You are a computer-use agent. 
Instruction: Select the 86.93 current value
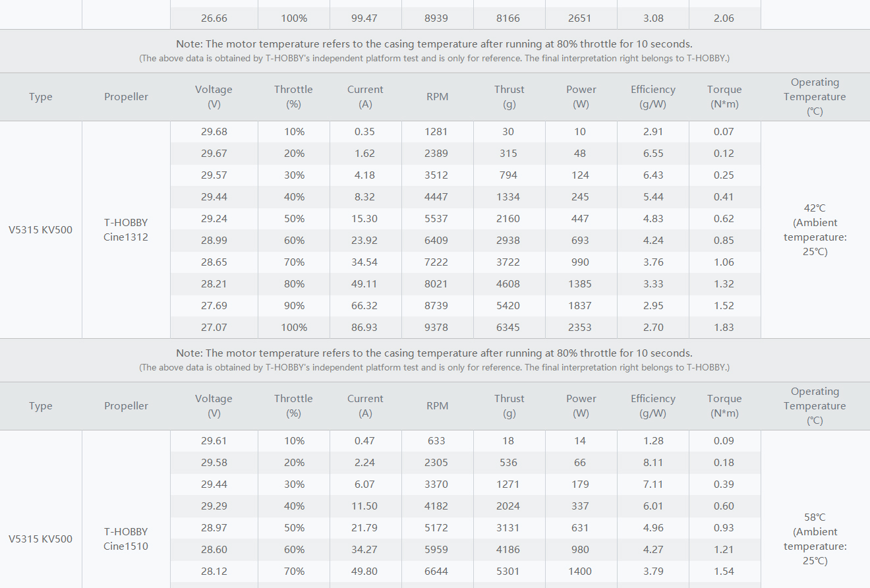[x=364, y=328]
